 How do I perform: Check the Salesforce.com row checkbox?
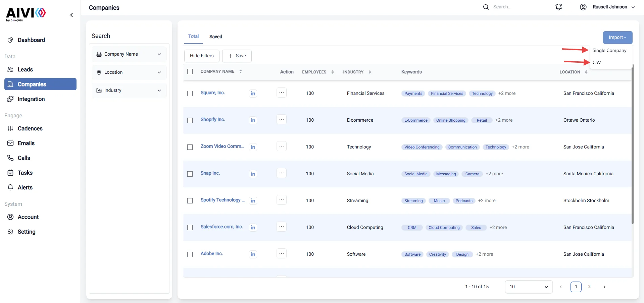190,228
